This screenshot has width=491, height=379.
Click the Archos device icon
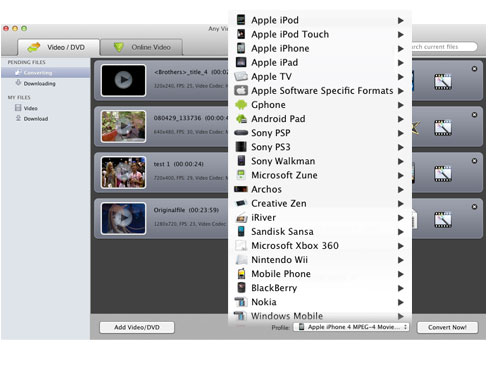pos(241,189)
